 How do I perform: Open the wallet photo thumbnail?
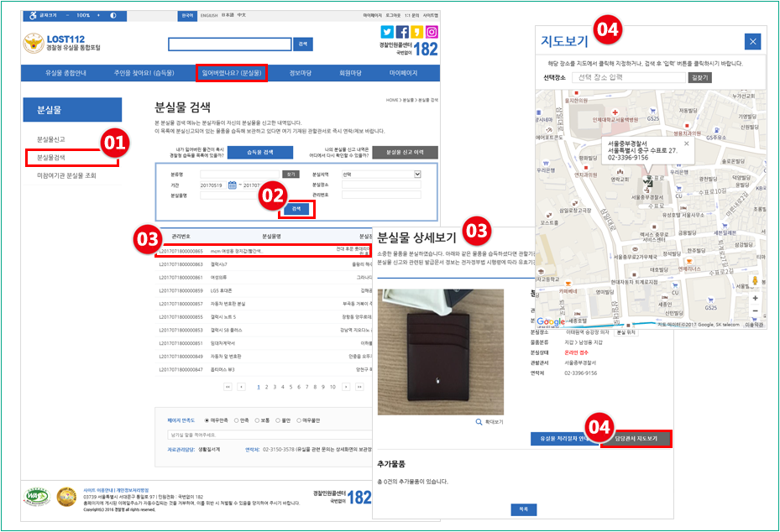tap(441, 352)
